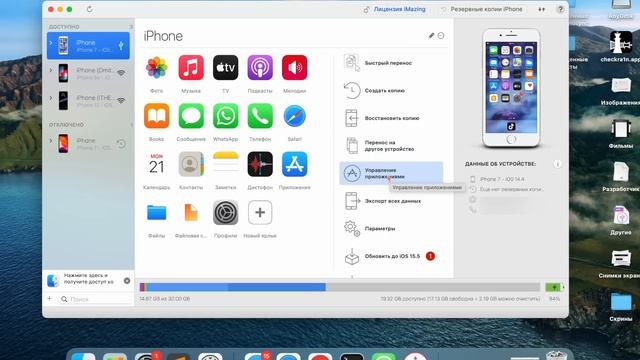Viewport: 640px width, 360px height.
Task: Click the plus button beside search
Action: (50, 299)
